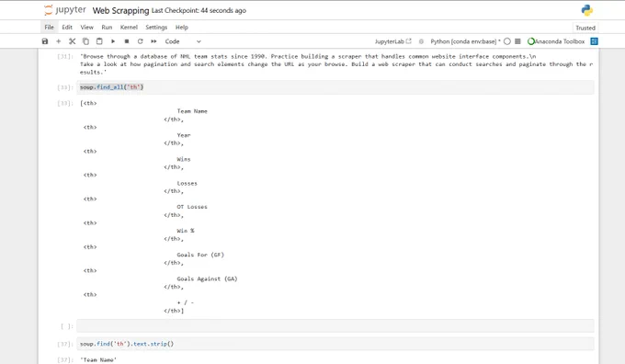This screenshot has height=364, width=625.
Task: Click the blue Anaconda panel icon
Action: pyautogui.click(x=595, y=41)
